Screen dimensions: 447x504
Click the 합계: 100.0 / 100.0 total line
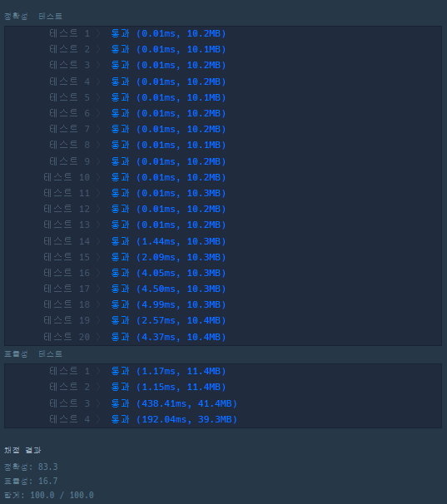click(x=49, y=495)
